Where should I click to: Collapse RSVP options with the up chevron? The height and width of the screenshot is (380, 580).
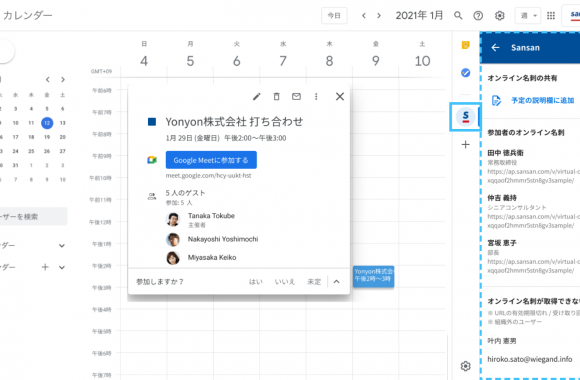coord(336,282)
